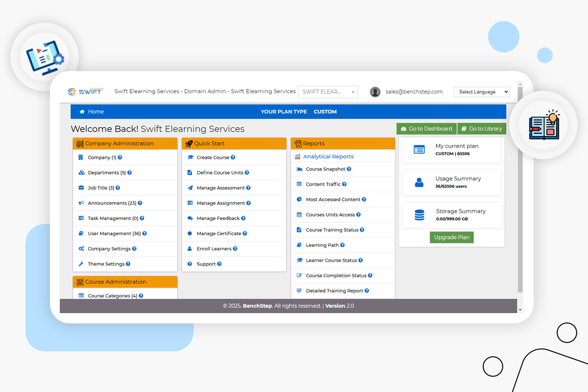Viewport: 588px width, 392px height.
Task: Go to Home in the blue bar
Action: click(x=92, y=112)
